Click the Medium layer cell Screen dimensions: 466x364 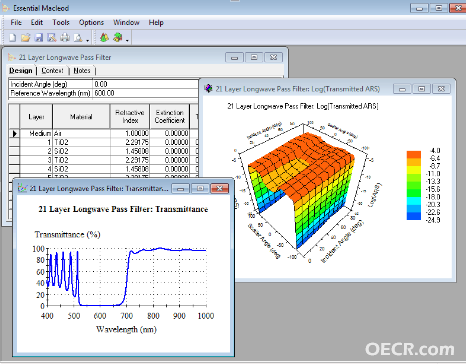[x=36, y=133]
